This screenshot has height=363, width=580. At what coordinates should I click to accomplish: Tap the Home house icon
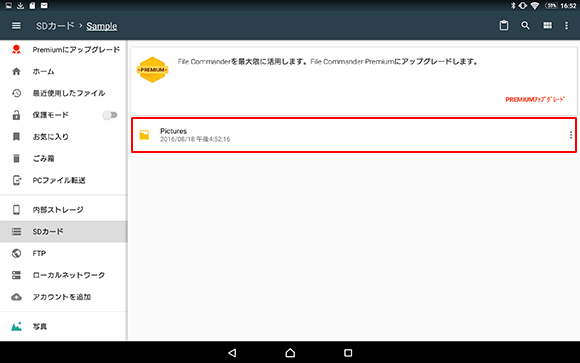point(16,71)
